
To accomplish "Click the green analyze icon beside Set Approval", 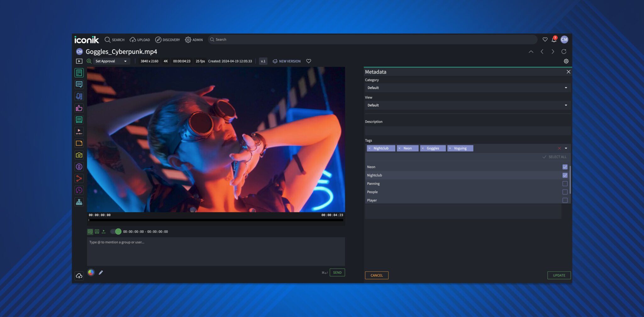I will click(x=89, y=61).
